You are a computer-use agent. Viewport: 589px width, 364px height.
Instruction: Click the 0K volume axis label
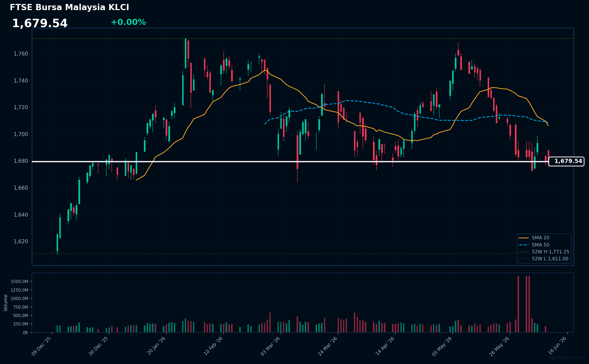26,333
